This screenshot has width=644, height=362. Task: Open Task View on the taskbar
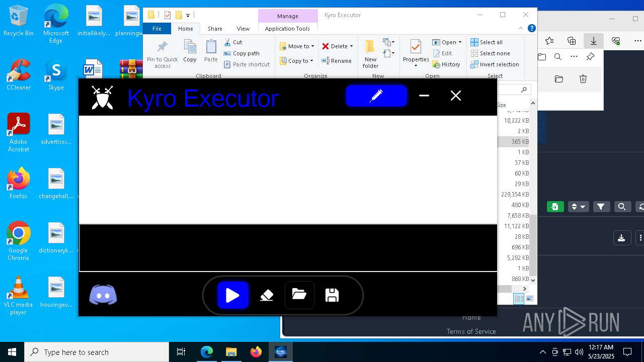[181, 352]
